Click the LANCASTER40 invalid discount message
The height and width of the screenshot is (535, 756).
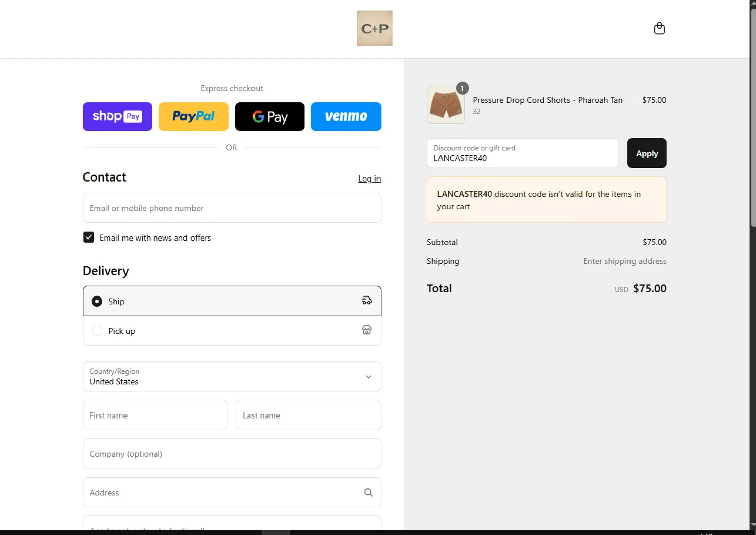coord(546,200)
